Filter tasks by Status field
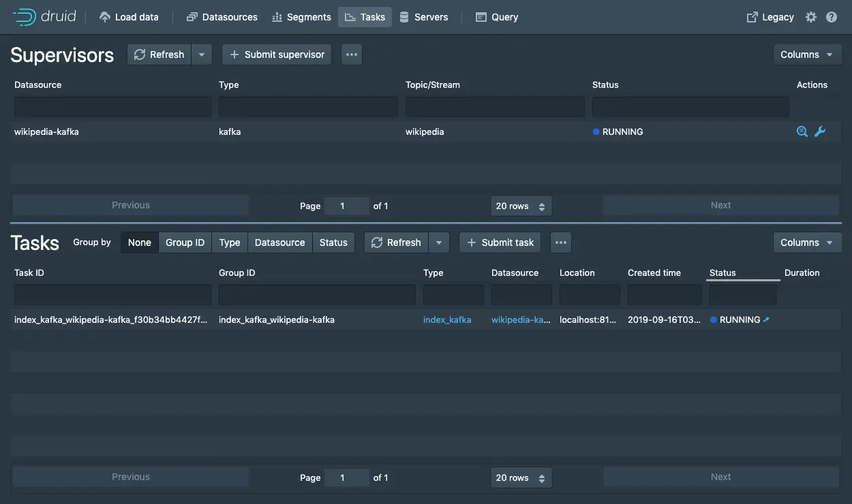852x504 pixels. pyautogui.click(x=743, y=294)
